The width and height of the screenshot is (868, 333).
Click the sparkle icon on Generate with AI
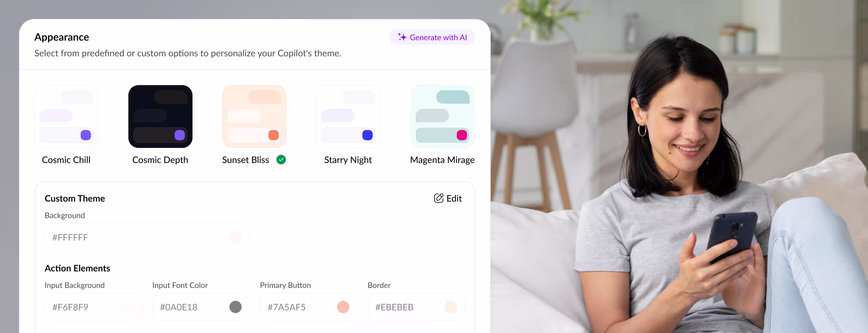pos(402,37)
